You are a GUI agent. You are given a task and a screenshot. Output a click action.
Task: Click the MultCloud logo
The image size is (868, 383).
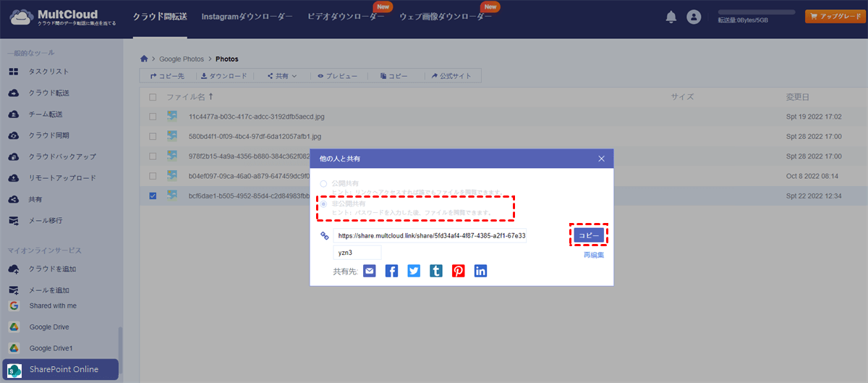[x=63, y=17]
